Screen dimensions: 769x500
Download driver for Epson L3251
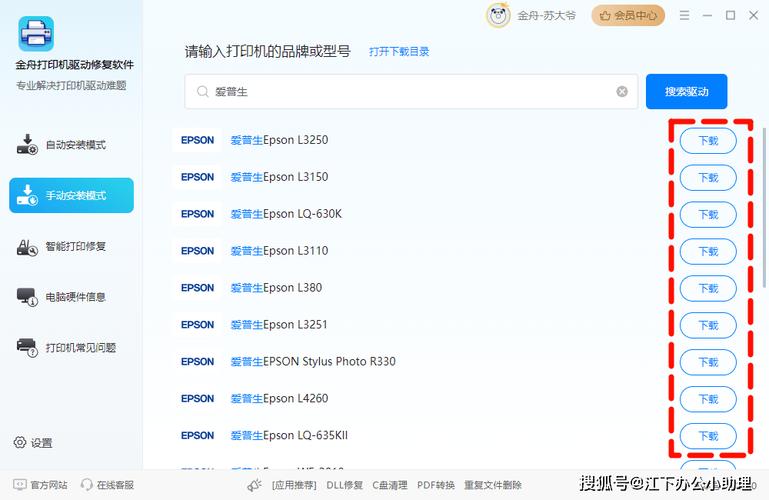tap(708, 325)
